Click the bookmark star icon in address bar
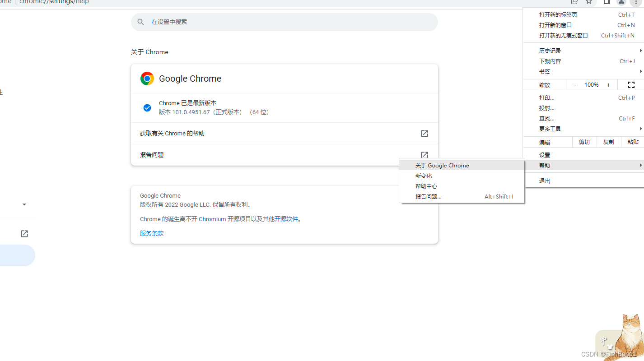644x361 pixels. click(x=589, y=2)
